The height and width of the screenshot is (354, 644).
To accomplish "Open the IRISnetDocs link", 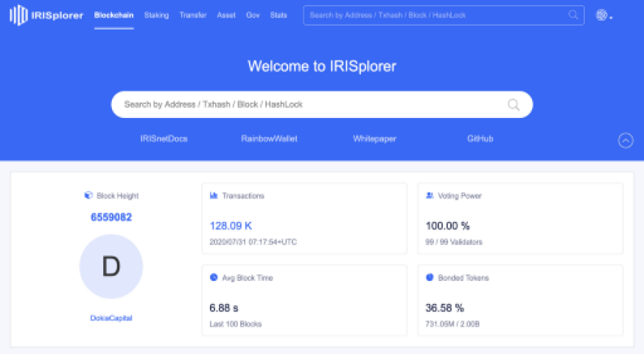I will pyautogui.click(x=164, y=139).
